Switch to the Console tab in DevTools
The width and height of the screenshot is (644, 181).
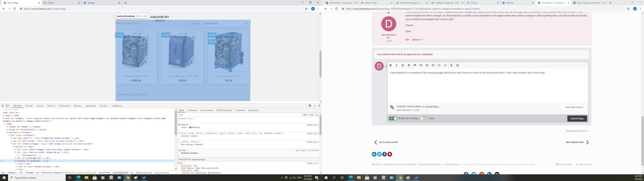pyautogui.click(x=29, y=106)
